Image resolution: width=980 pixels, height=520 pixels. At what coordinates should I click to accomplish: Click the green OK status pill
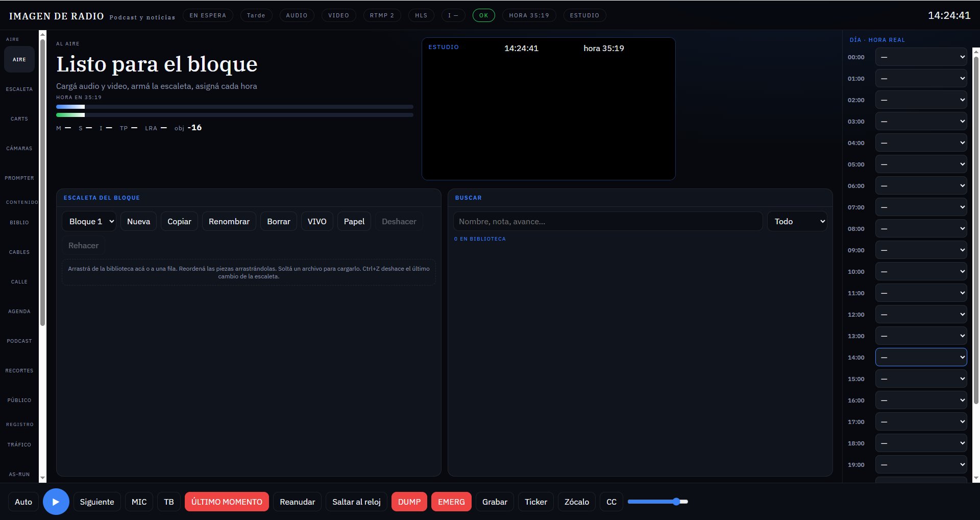tap(483, 15)
